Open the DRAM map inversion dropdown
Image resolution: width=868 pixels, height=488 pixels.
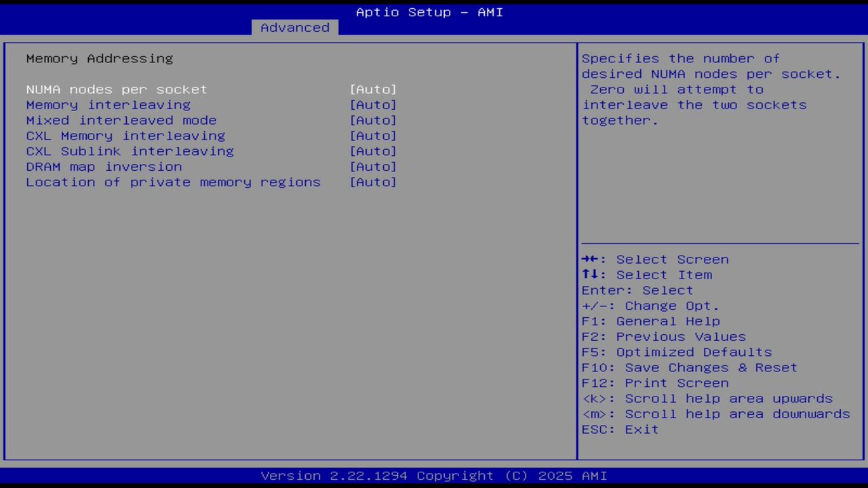point(373,166)
